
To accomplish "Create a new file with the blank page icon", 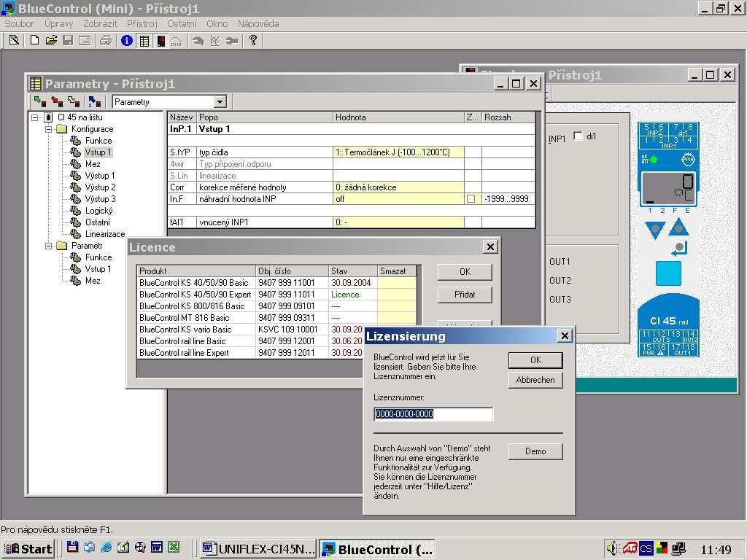I will [34, 41].
